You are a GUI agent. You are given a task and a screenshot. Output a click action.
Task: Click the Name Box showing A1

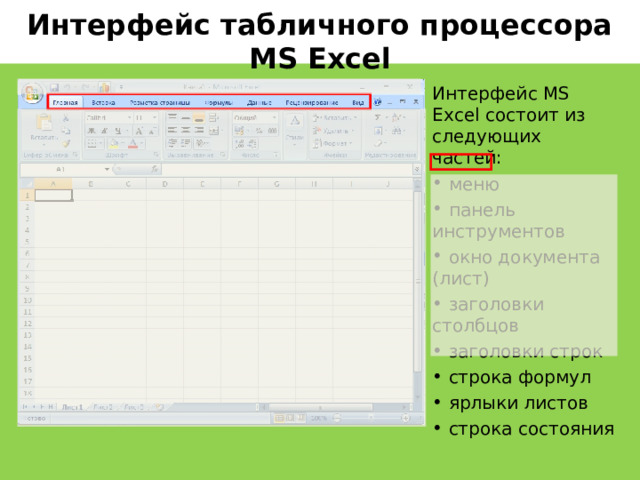click(61, 169)
